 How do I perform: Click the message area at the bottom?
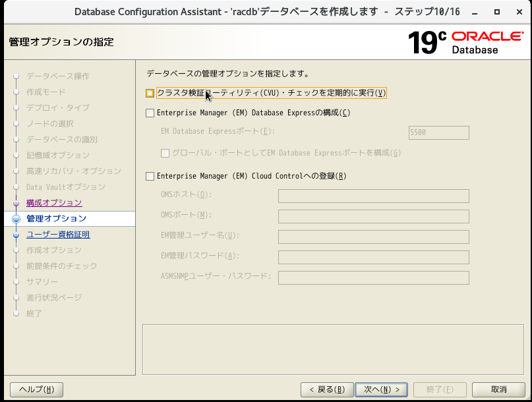pos(333,350)
